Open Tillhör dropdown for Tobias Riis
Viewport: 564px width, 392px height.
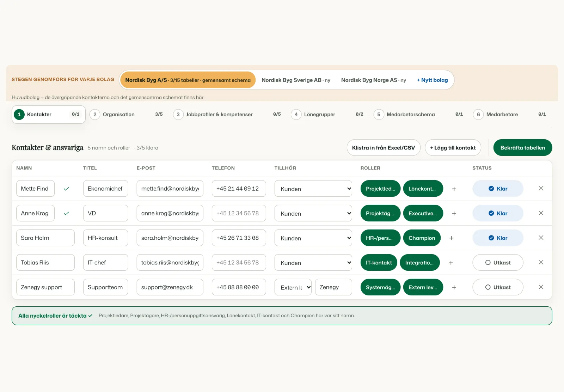click(x=313, y=263)
